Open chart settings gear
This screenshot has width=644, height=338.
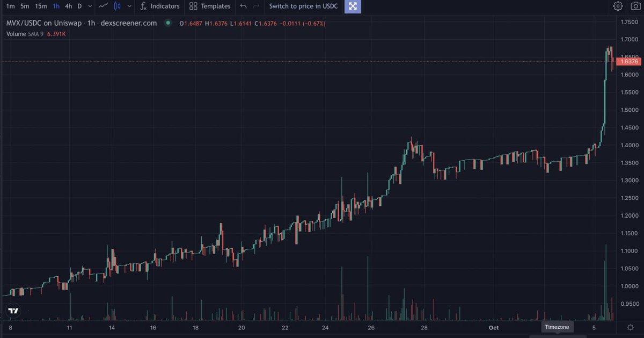pyautogui.click(x=618, y=6)
